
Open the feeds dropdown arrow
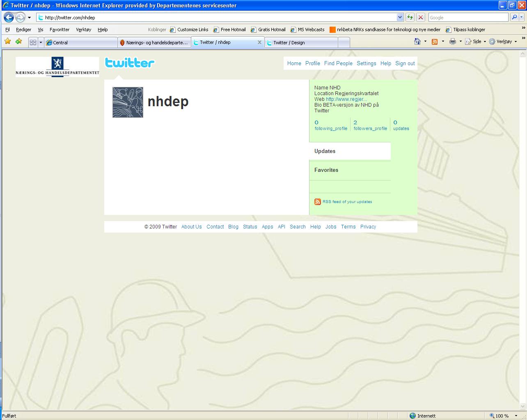click(x=443, y=41)
